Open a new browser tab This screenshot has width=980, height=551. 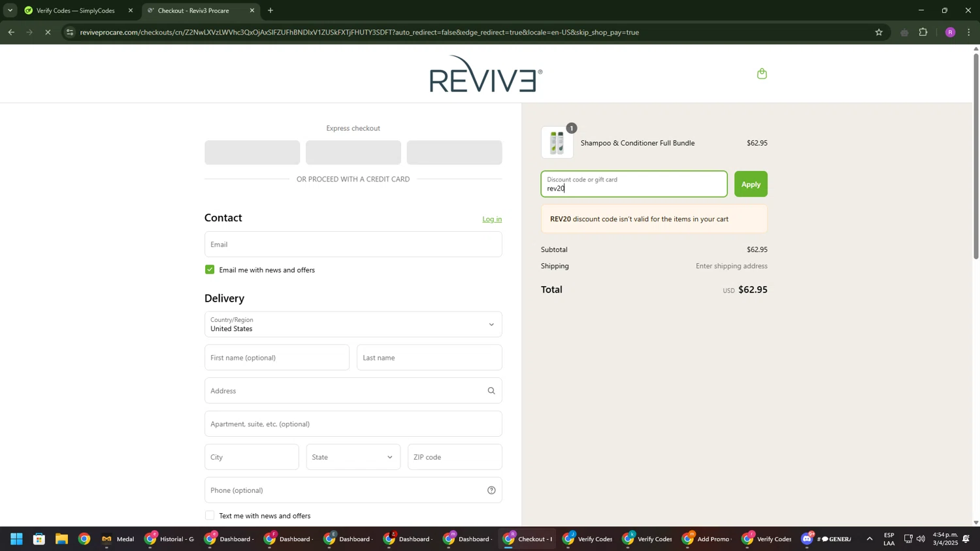tap(270, 10)
